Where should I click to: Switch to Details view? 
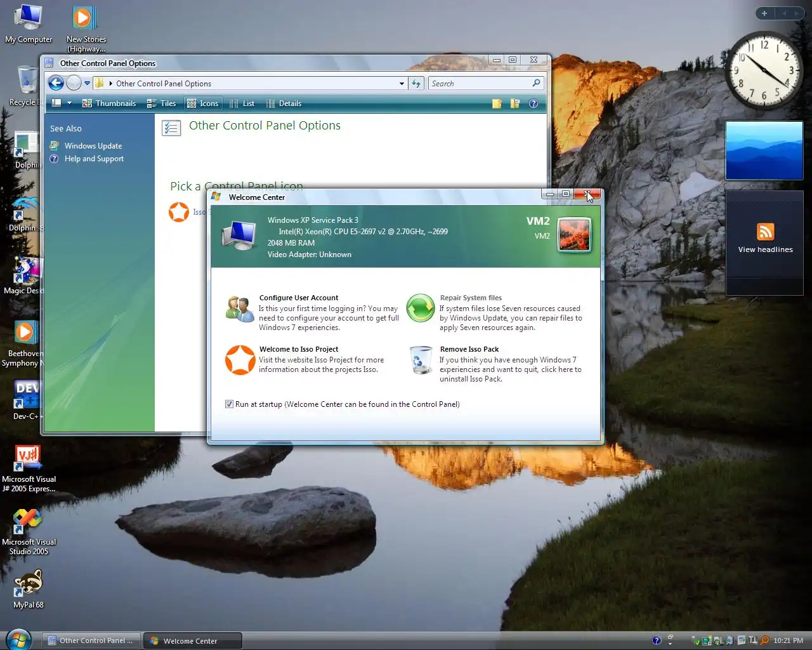(x=284, y=103)
